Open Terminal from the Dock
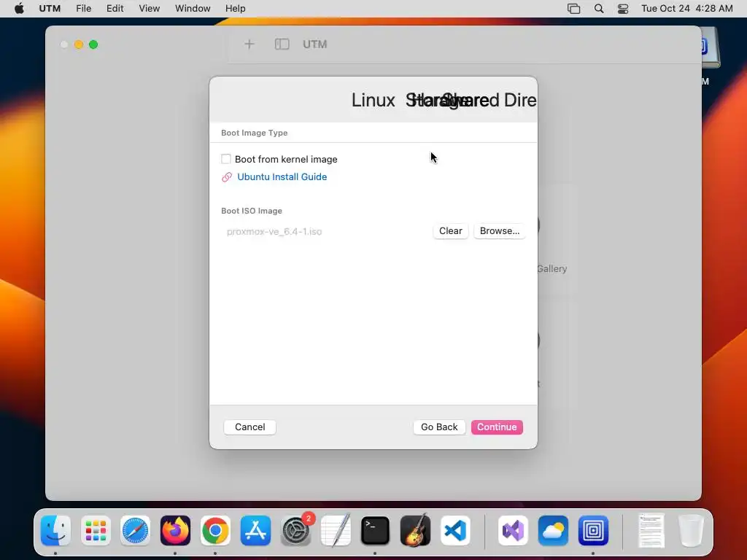Viewport: 747px width, 560px height. [376, 531]
